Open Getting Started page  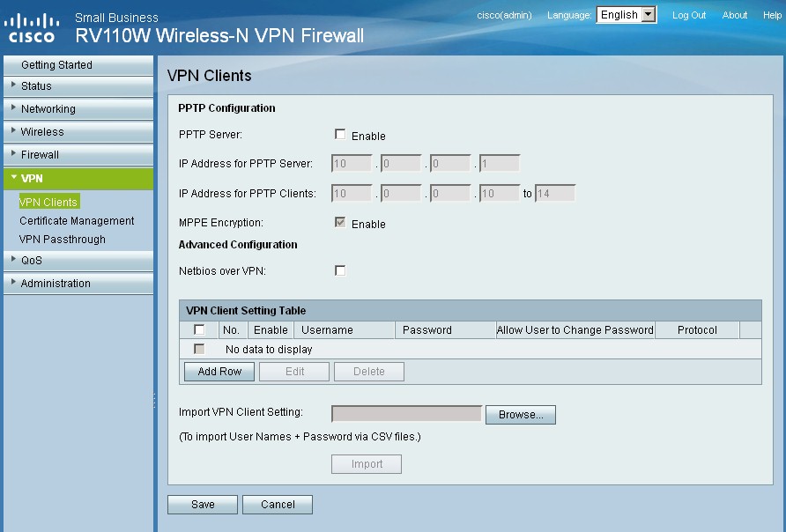[x=56, y=65]
